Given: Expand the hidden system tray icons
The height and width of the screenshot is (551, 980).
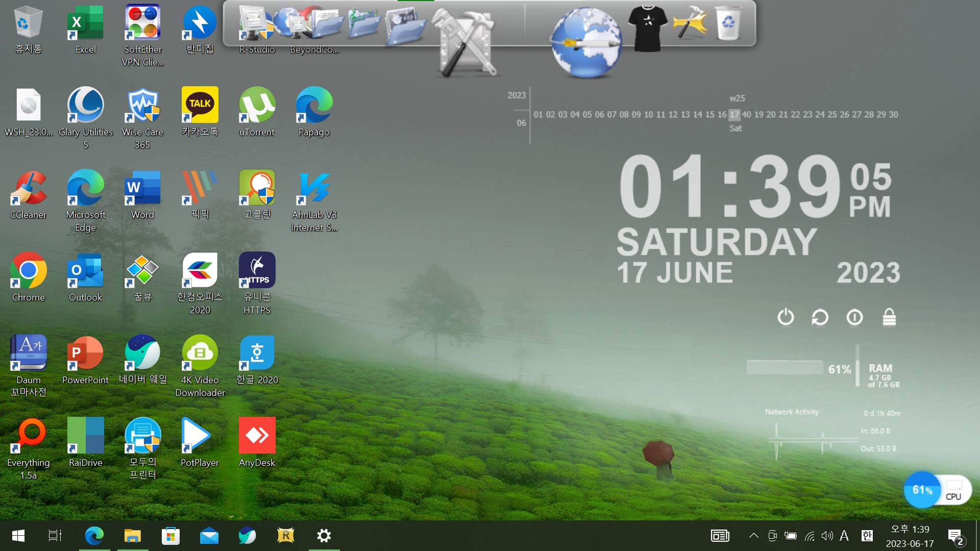Looking at the screenshot, I should [x=753, y=536].
